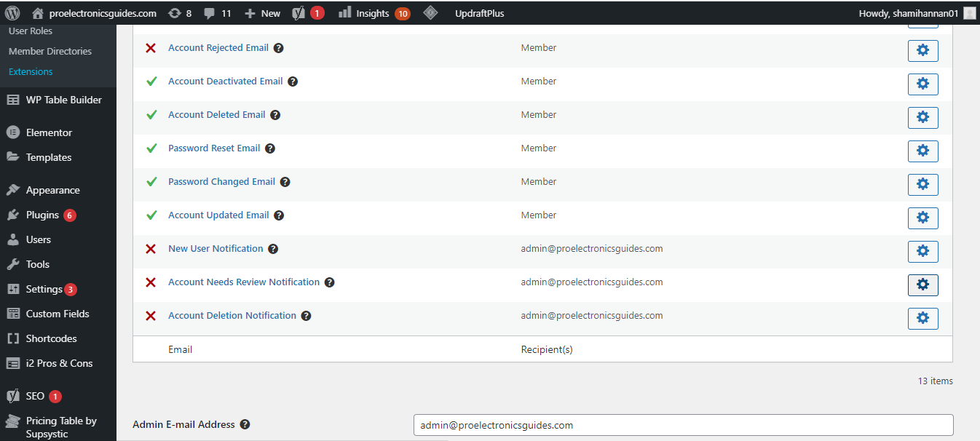This screenshot has width=980, height=441.
Task: Open the Account Needs Review Notification link
Action: point(244,282)
